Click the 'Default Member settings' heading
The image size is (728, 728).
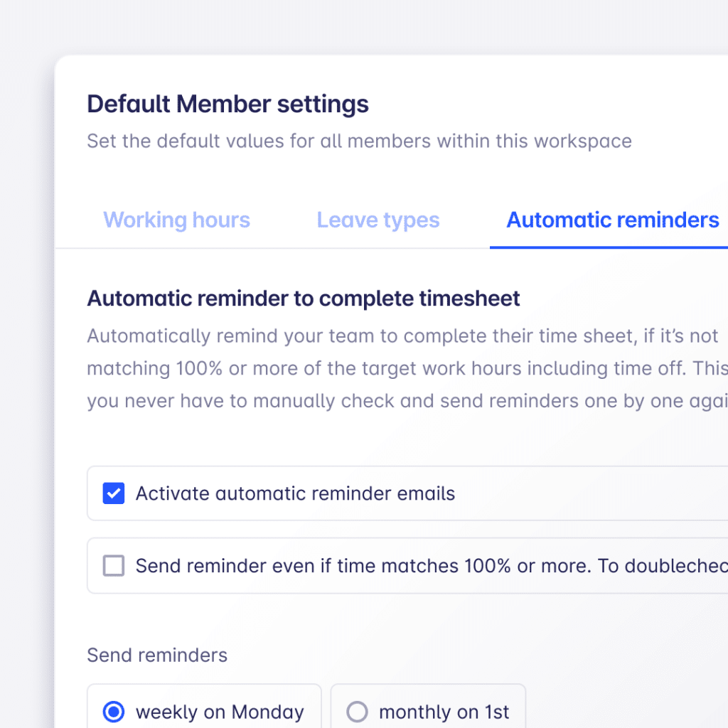coord(227,105)
